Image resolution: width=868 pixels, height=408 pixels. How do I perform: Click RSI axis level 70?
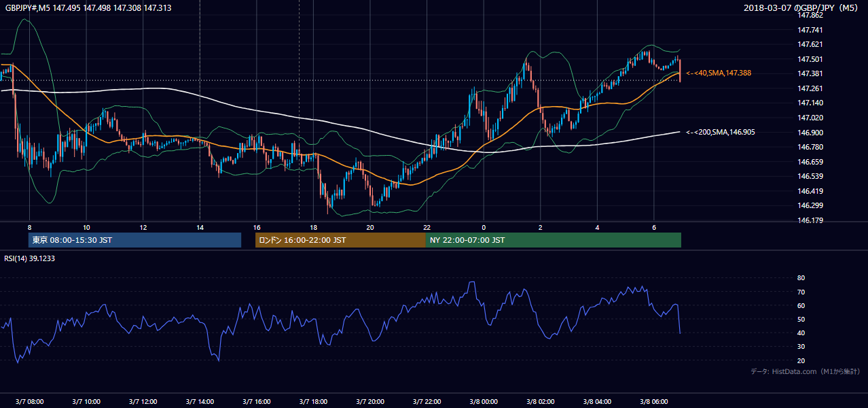[801, 292]
